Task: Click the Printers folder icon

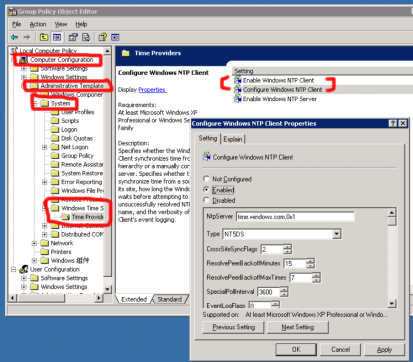Action: 44,252
